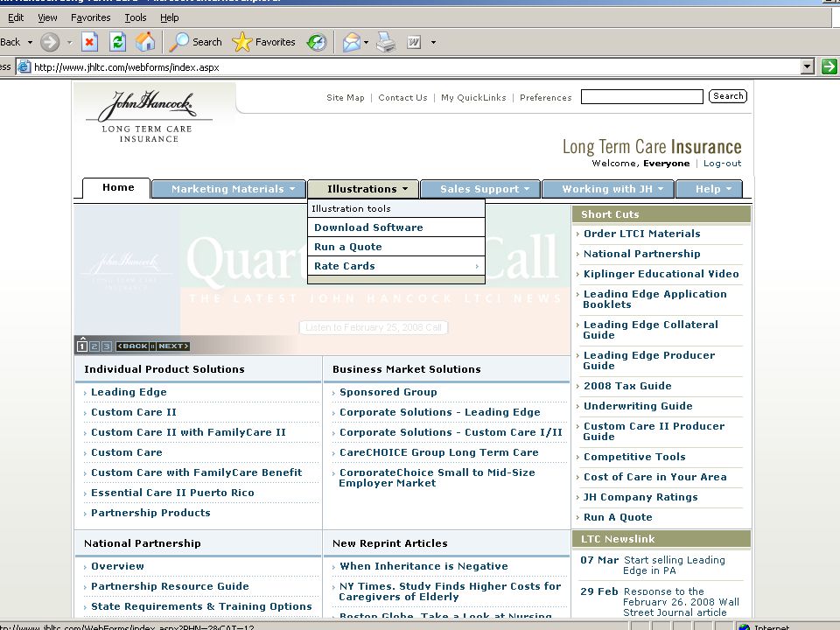Open the Edit menu

(16, 17)
